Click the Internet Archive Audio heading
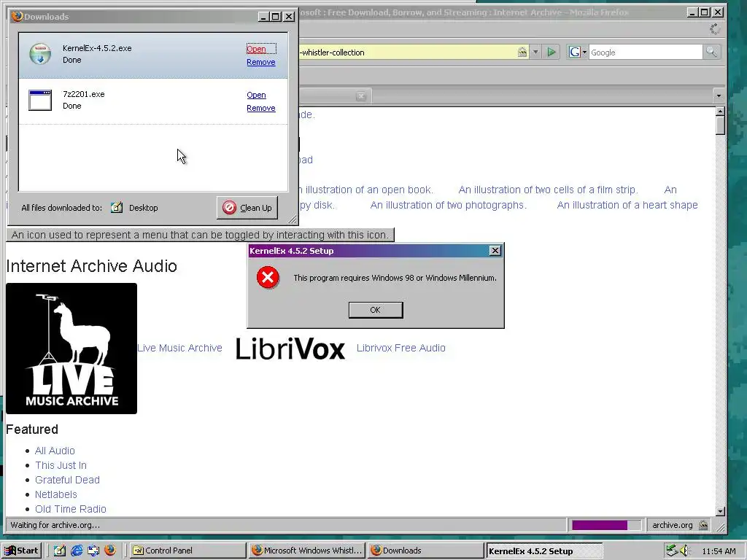 (91, 265)
